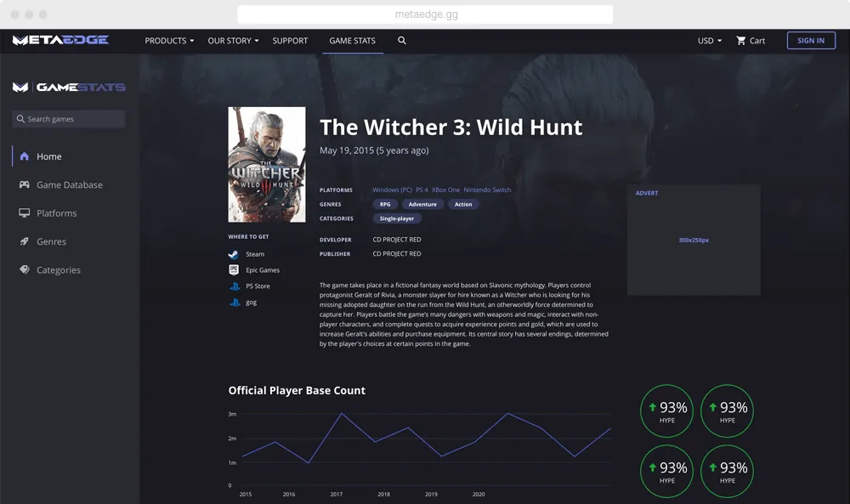Click the Home house icon in the sidebar
850x504 pixels.
point(25,156)
